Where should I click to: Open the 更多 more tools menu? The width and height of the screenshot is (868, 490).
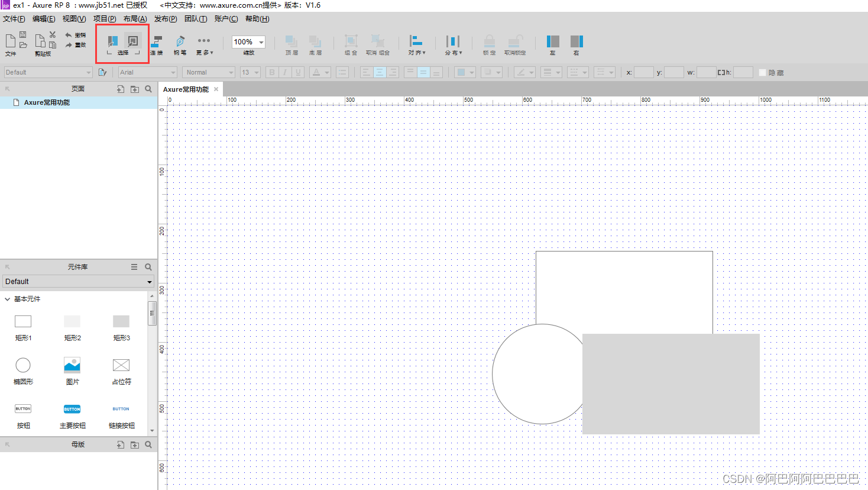[204, 45]
